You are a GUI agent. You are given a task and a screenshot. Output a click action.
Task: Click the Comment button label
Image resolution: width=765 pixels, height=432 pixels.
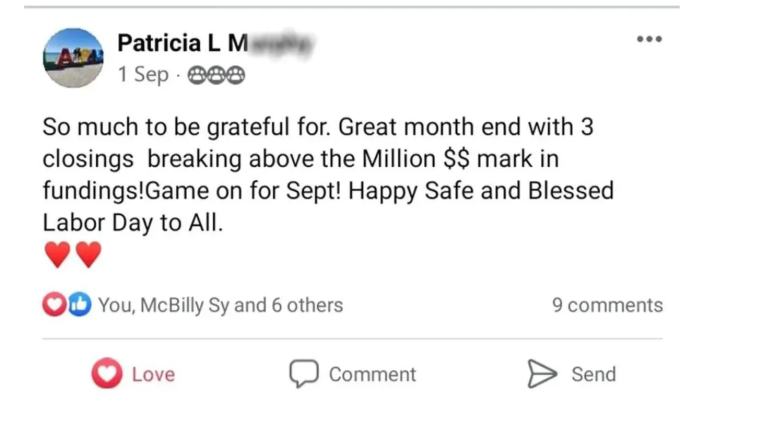click(372, 374)
